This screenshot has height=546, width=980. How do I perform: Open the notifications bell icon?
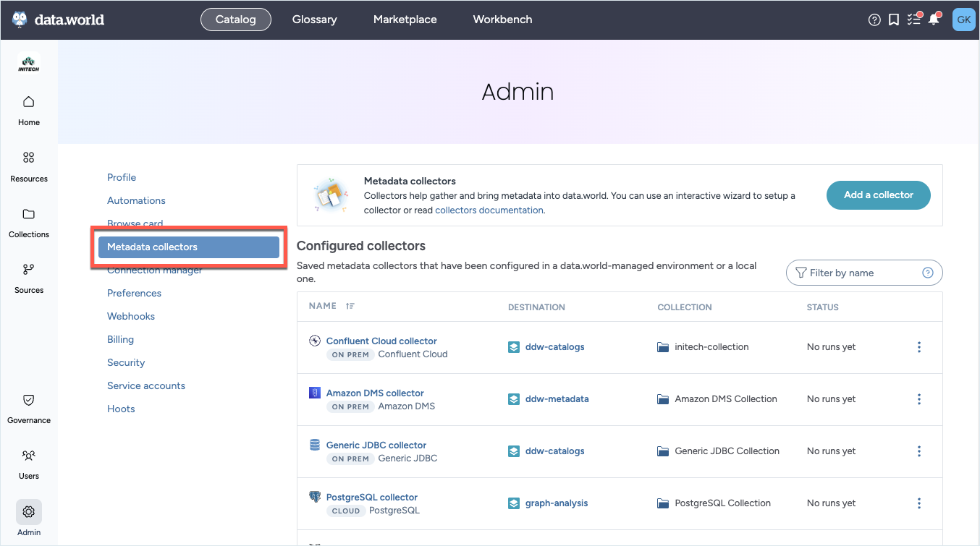tap(934, 20)
